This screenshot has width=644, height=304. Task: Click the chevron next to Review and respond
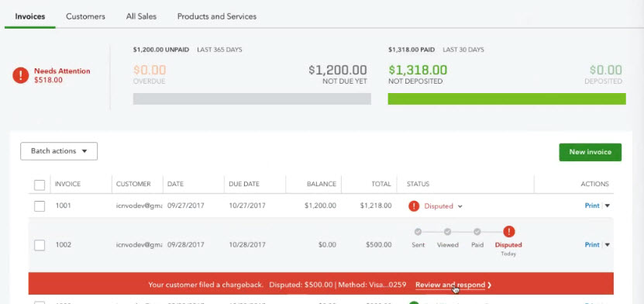489,285
